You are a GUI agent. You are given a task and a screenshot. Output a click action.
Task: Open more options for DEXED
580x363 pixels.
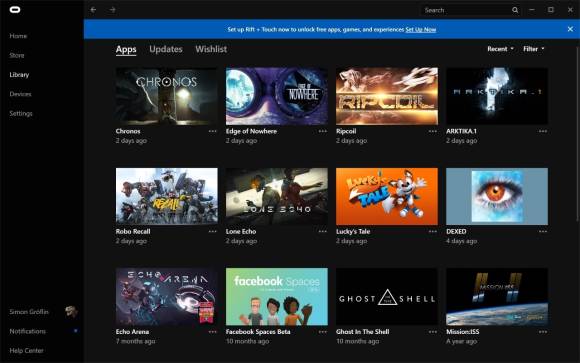(x=543, y=231)
